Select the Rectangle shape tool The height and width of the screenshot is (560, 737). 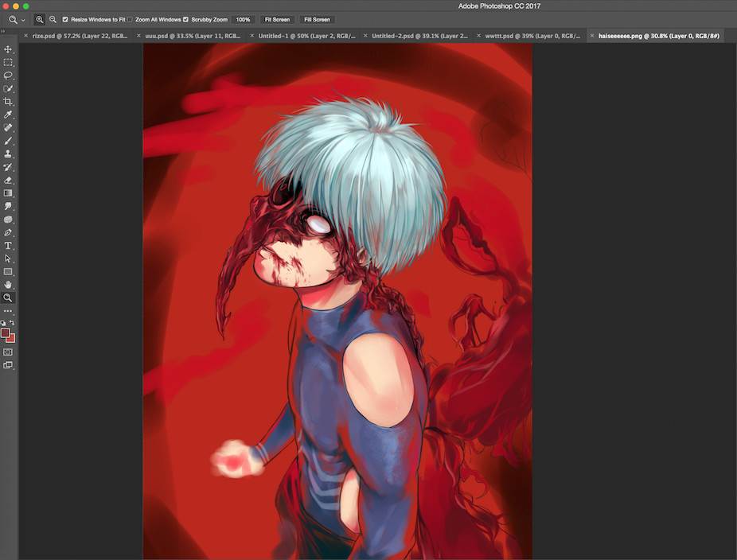coord(8,271)
